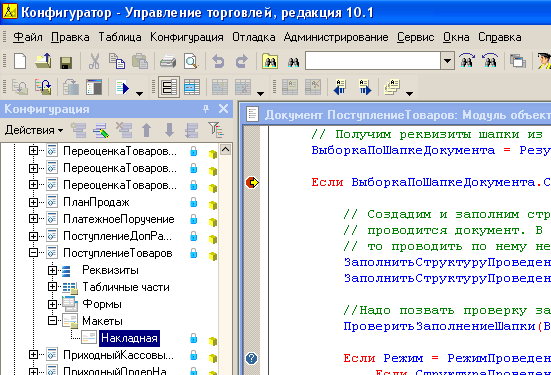Click the Undo arrow icon
Image resolution: width=551 pixels, height=375 pixels.
218,62
